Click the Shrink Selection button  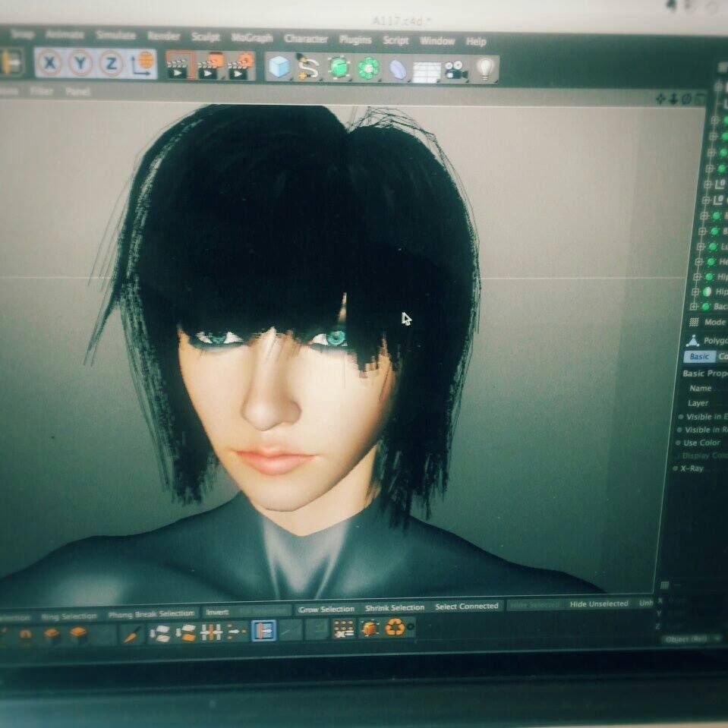point(395,607)
